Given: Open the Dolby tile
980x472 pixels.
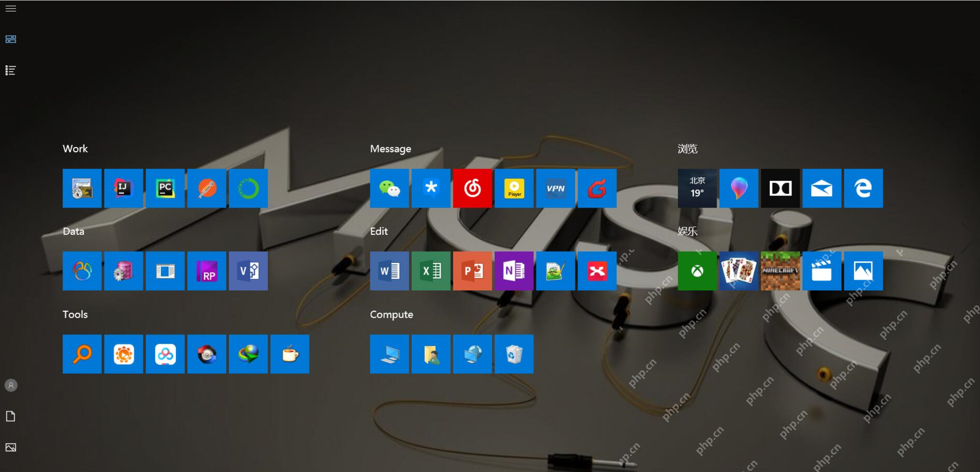Looking at the screenshot, I should click(780, 188).
